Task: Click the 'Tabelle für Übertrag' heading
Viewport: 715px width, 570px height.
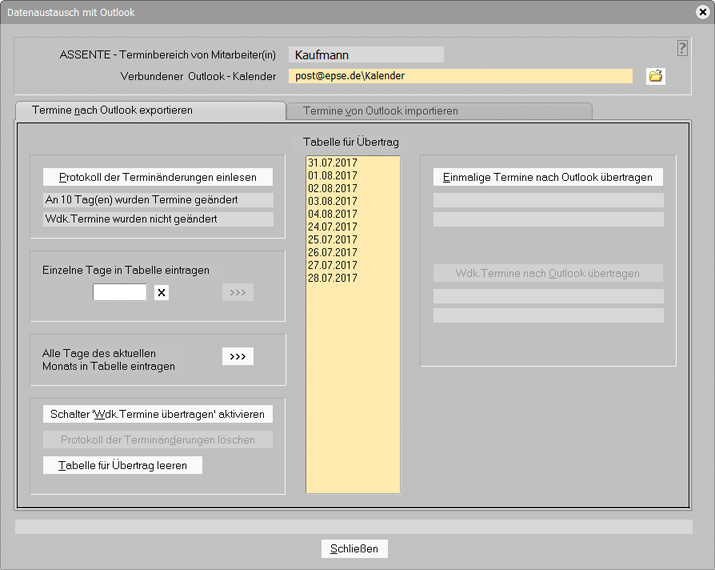Action: 351,142
